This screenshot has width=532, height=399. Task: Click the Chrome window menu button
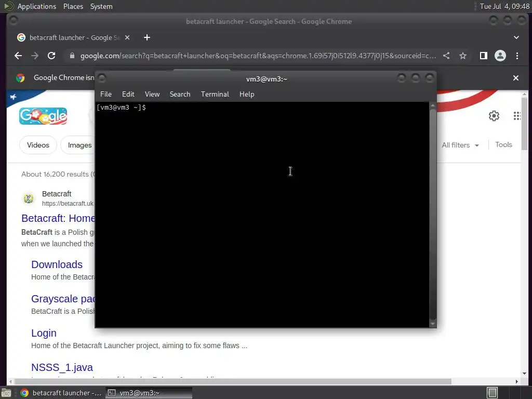click(x=14, y=21)
